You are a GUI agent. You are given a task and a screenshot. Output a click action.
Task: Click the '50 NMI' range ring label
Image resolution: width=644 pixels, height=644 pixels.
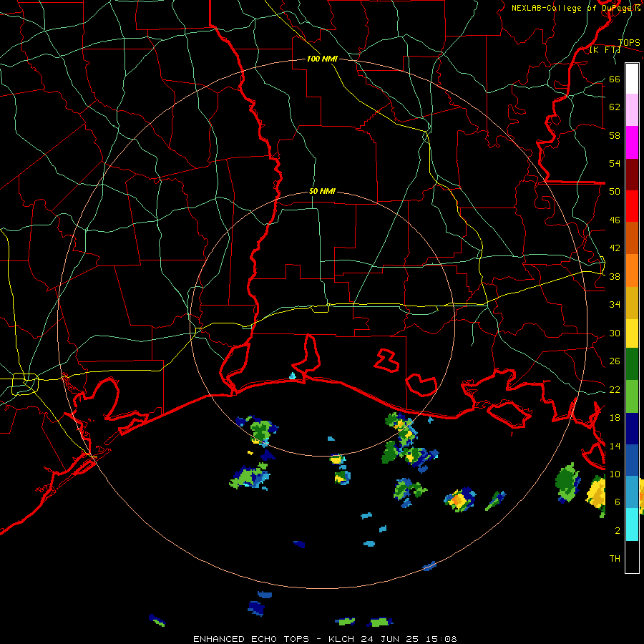(x=322, y=191)
